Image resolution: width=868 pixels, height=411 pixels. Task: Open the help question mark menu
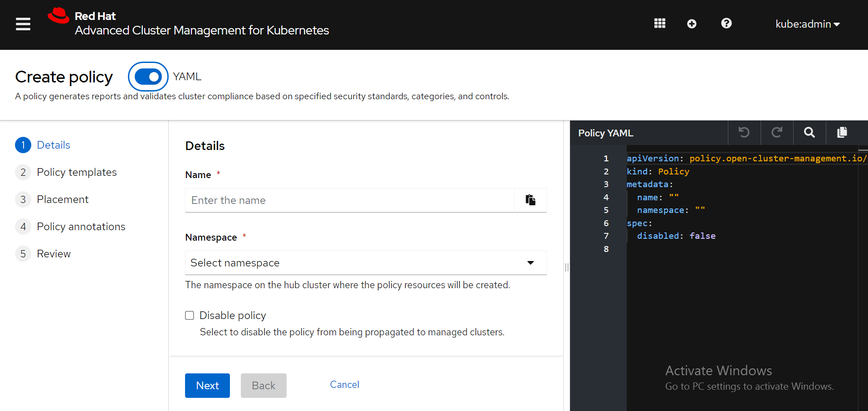coord(726,24)
